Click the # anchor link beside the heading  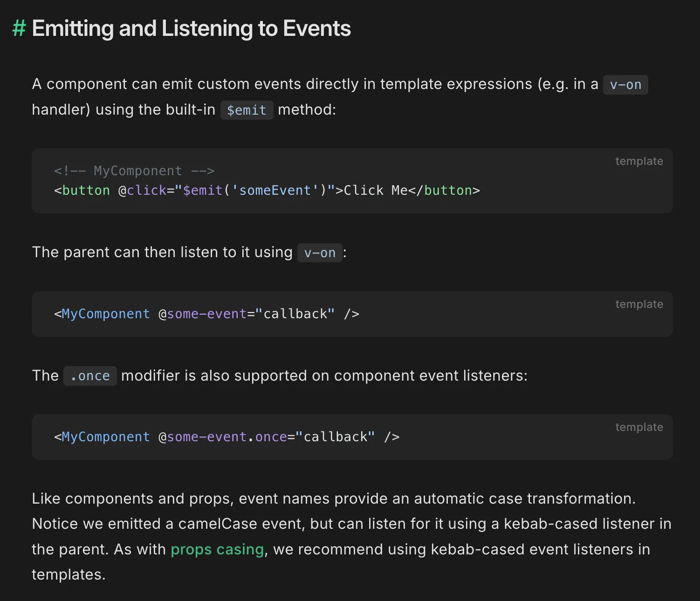click(x=19, y=28)
